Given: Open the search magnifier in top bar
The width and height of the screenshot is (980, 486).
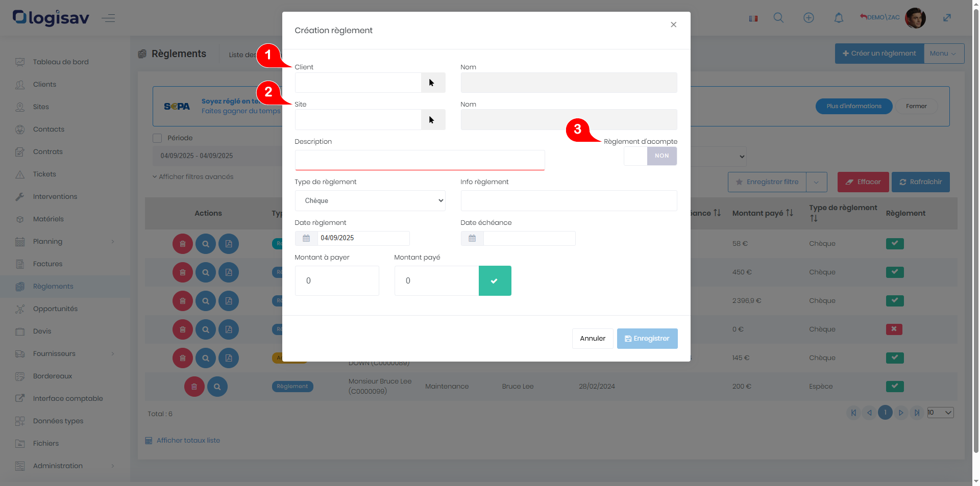Looking at the screenshot, I should point(778,18).
